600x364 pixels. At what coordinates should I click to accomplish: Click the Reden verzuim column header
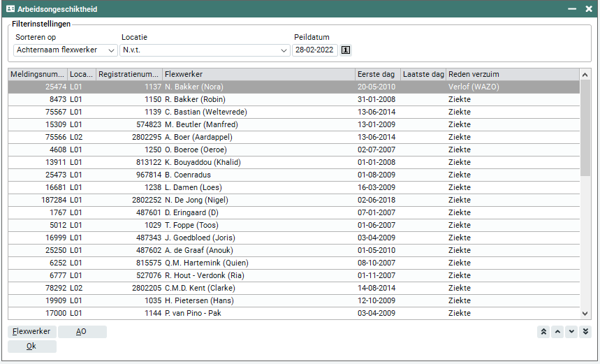point(512,74)
